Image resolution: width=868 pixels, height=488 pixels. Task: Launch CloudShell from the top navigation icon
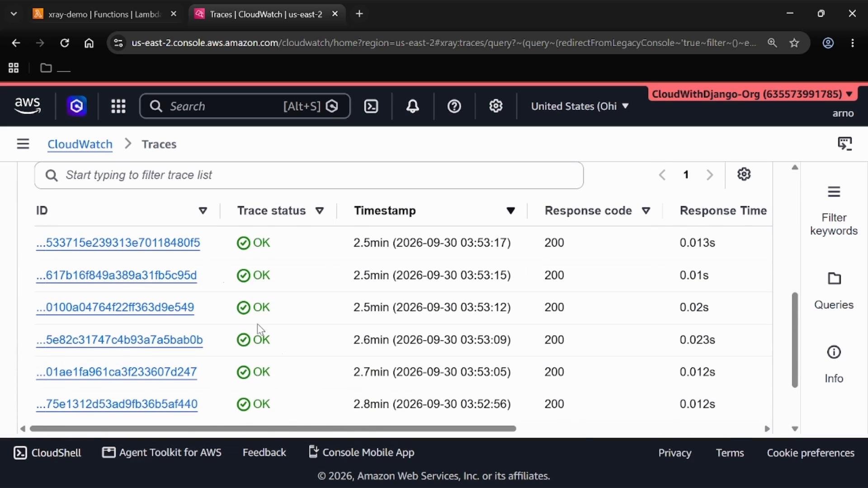click(371, 106)
